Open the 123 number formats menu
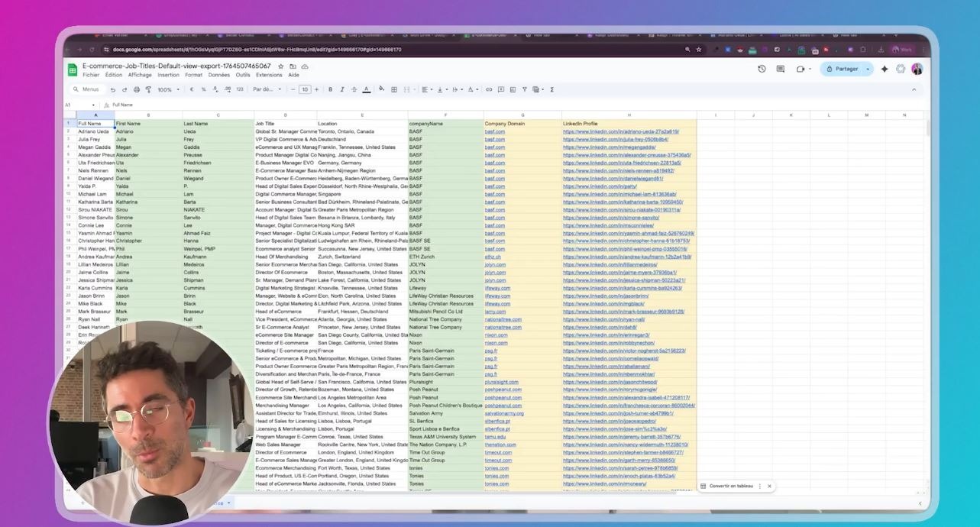 pos(240,89)
